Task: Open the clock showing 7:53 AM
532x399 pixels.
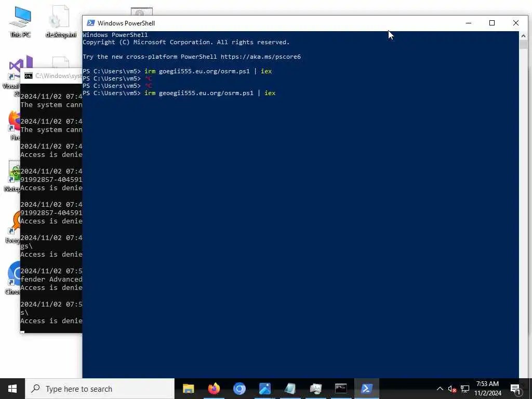Action: (487, 389)
